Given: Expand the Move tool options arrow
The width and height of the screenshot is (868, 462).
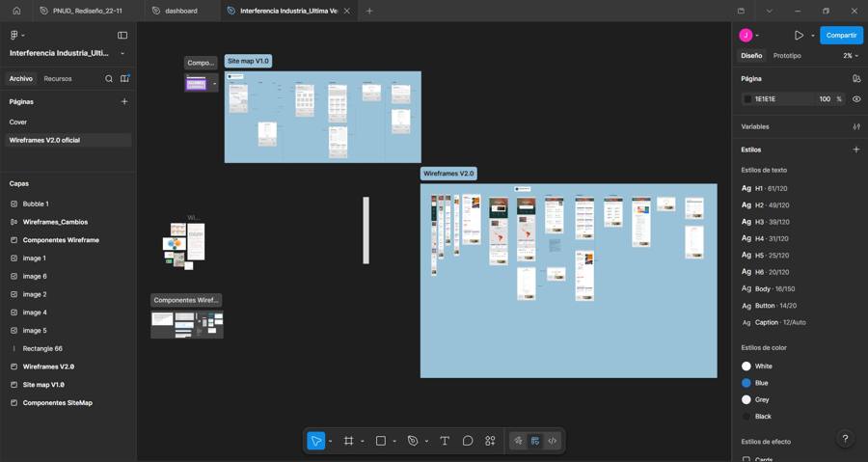Looking at the screenshot, I should (x=331, y=442).
